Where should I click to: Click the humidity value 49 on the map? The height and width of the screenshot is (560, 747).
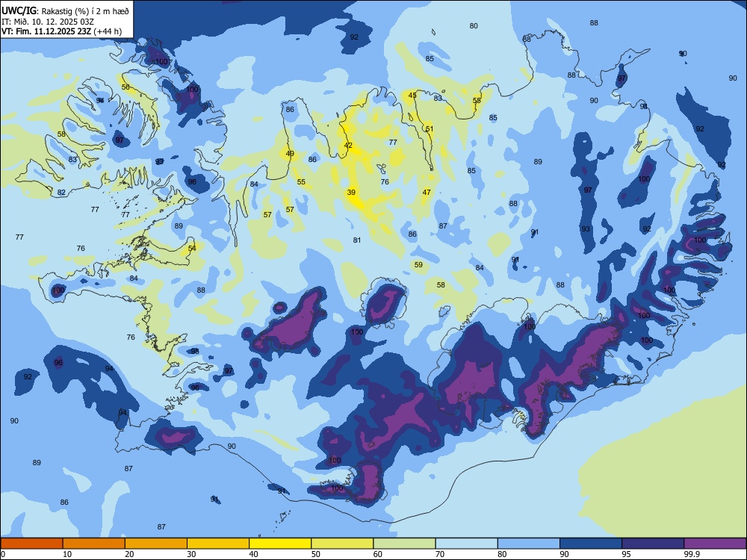(290, 153)
